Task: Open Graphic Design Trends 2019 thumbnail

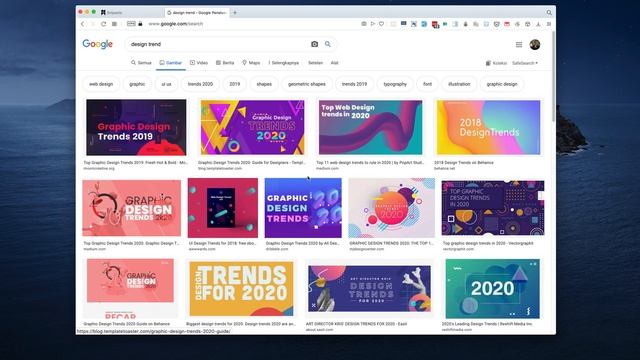Action: pyautogui.click(x=136, y=127)
